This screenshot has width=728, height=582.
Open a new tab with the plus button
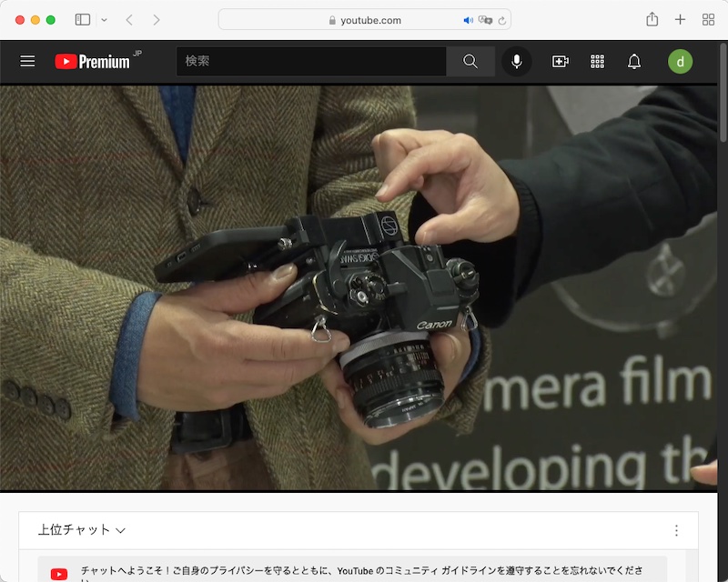coord(680,18)
